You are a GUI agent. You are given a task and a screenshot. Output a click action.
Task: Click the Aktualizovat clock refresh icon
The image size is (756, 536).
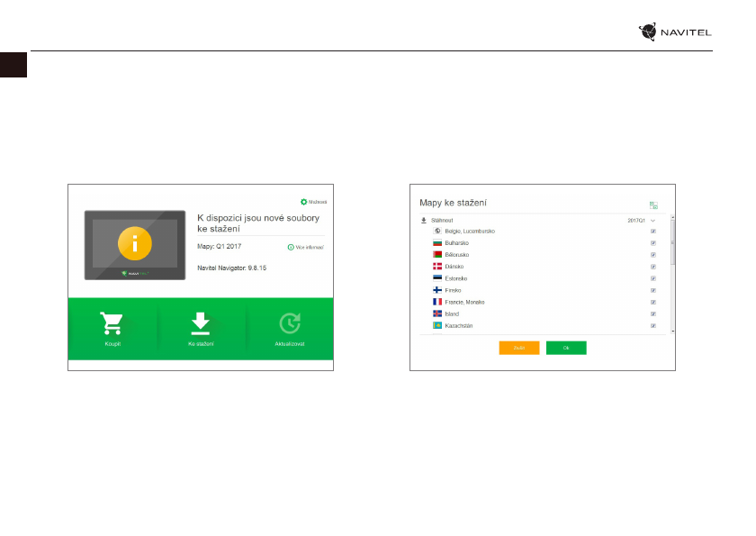(x=290, y=323)
